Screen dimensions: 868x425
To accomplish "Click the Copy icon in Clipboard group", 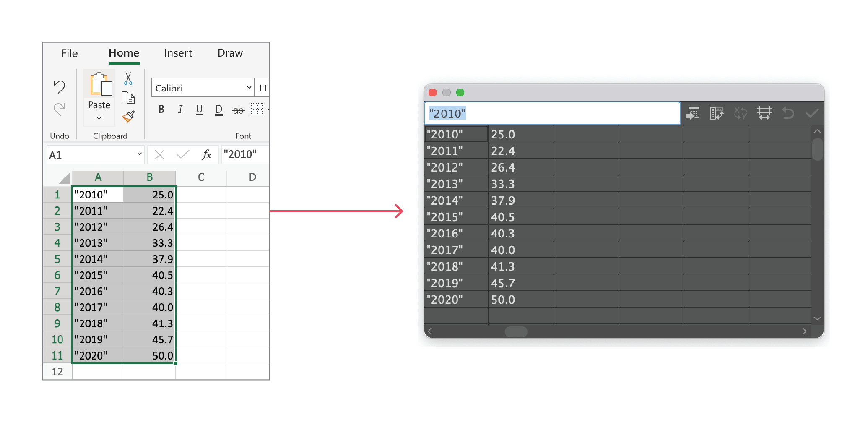I will [128, 97].
